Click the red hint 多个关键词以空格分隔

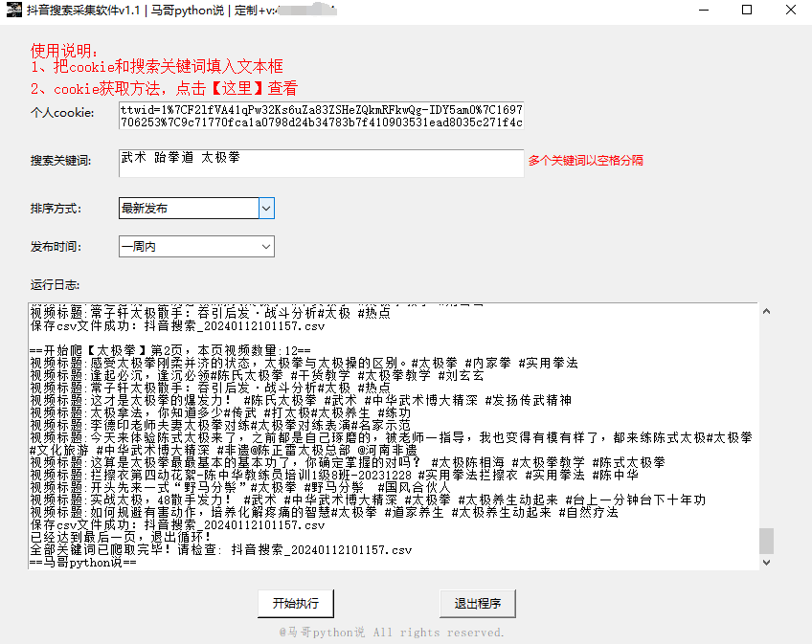(586, 161)
